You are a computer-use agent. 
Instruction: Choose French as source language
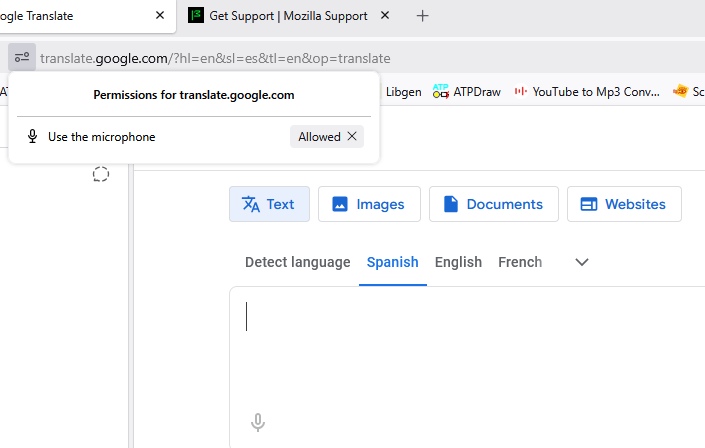tap(520, 262)
